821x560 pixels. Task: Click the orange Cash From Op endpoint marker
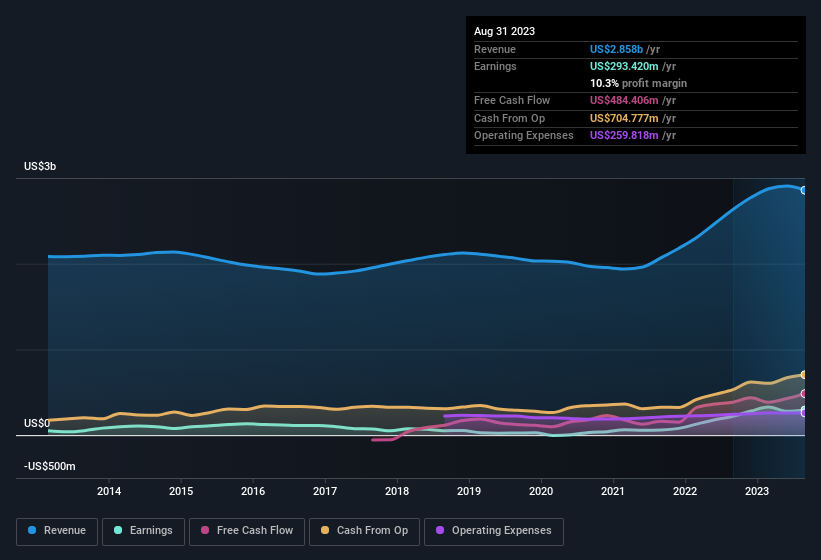pyautogui.click(x=804, y=375)
